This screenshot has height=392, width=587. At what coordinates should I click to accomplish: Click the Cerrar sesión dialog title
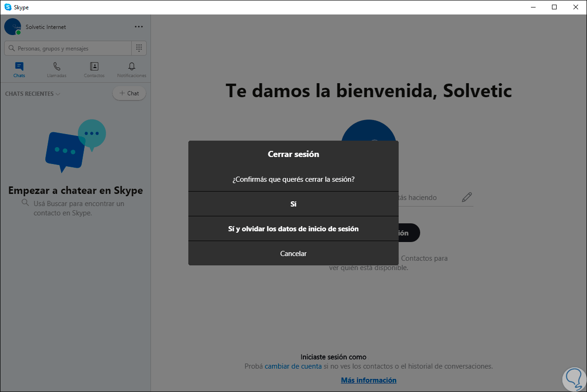[293, 154]
